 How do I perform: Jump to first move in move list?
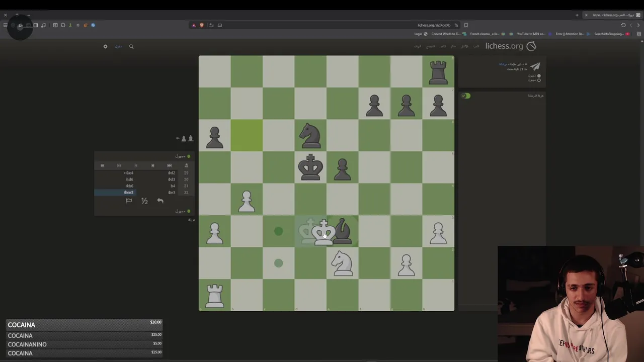170,165
